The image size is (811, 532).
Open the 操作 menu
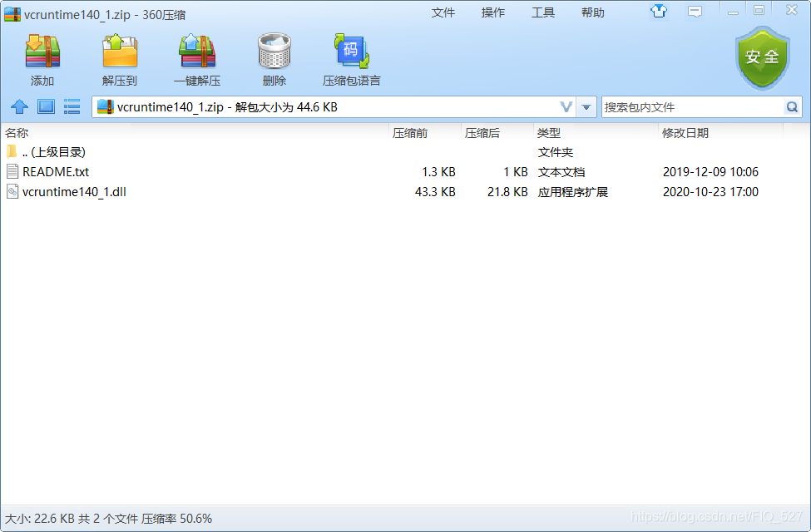point(493,12)
